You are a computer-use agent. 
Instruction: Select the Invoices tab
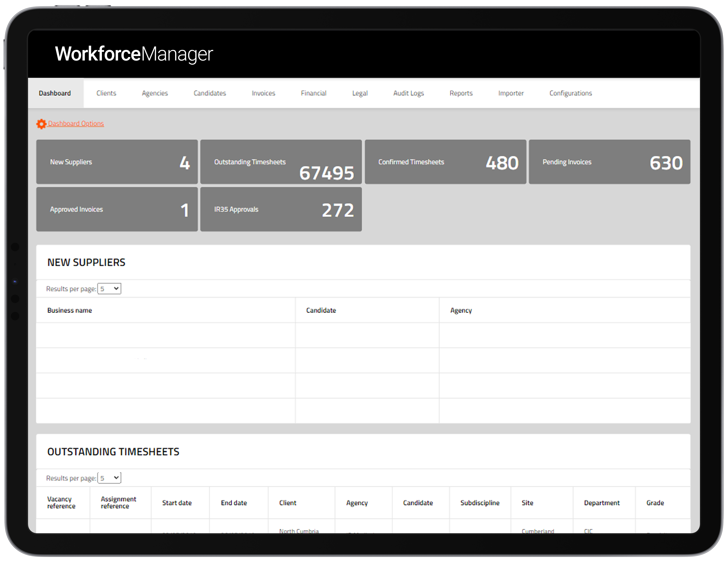pos(263,93)
